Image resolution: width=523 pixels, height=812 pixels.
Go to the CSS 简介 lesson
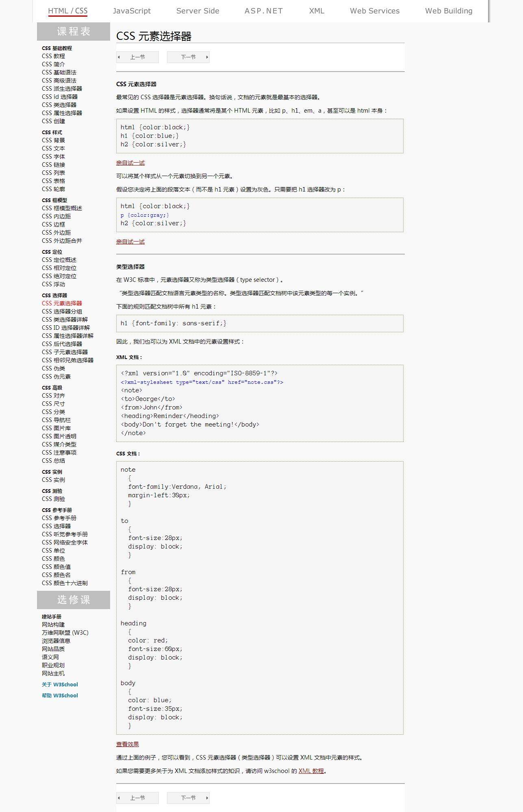click(x=53, y=64)
